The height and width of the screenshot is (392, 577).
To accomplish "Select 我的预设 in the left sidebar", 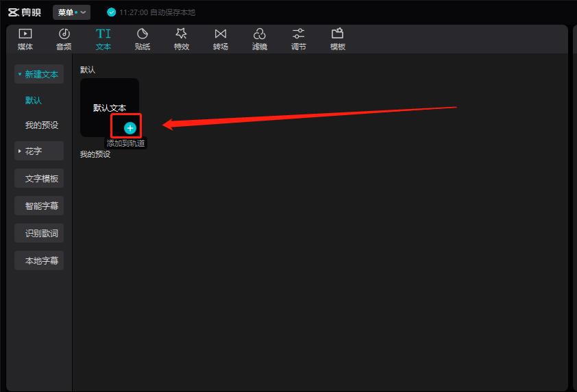I will point(42,125).
